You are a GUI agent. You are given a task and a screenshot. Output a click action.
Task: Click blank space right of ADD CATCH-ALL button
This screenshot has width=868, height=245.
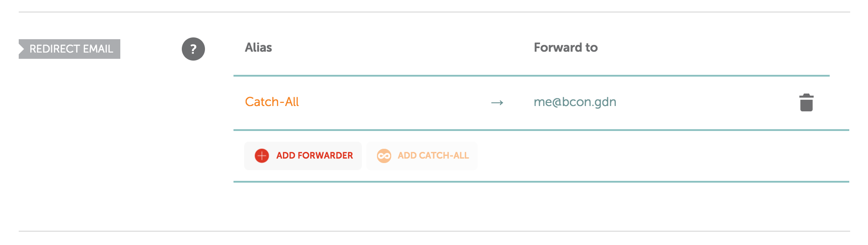tap(624, 156)
